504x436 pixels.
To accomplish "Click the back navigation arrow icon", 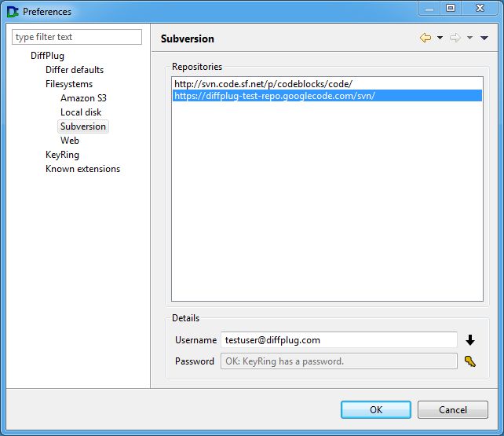I will [425, 38].
